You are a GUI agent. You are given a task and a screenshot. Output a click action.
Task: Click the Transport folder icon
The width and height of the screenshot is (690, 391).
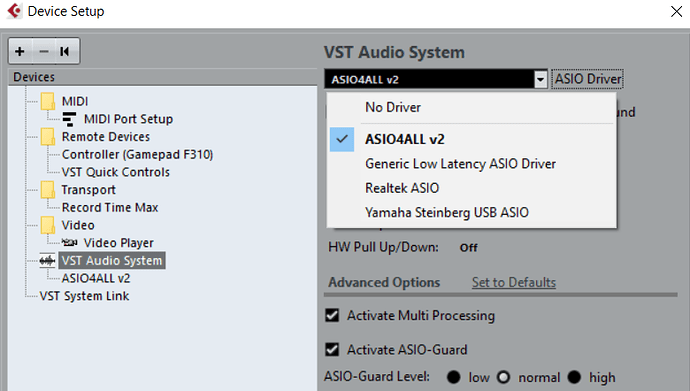pos(48,190)
